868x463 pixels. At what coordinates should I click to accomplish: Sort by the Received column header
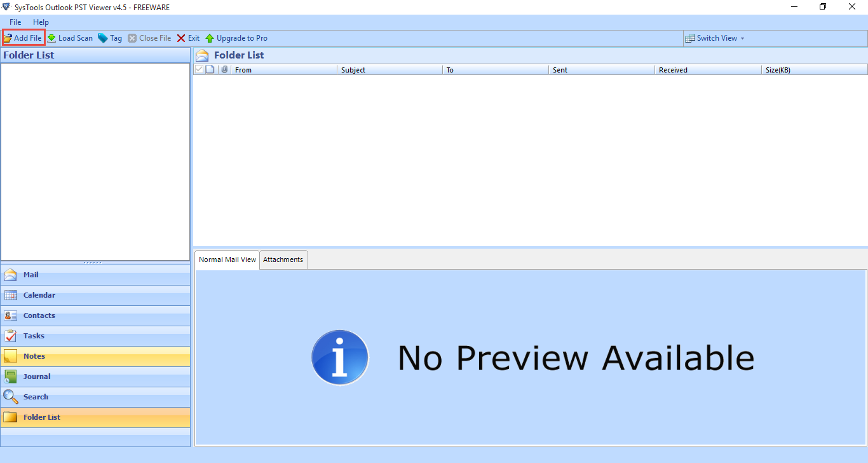point(708,70)
